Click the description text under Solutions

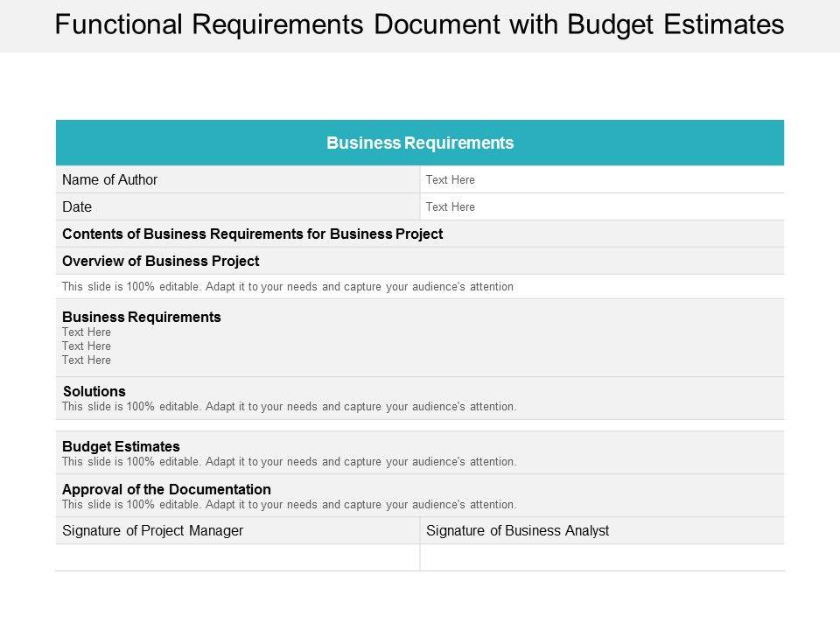(x=290, y=407)
